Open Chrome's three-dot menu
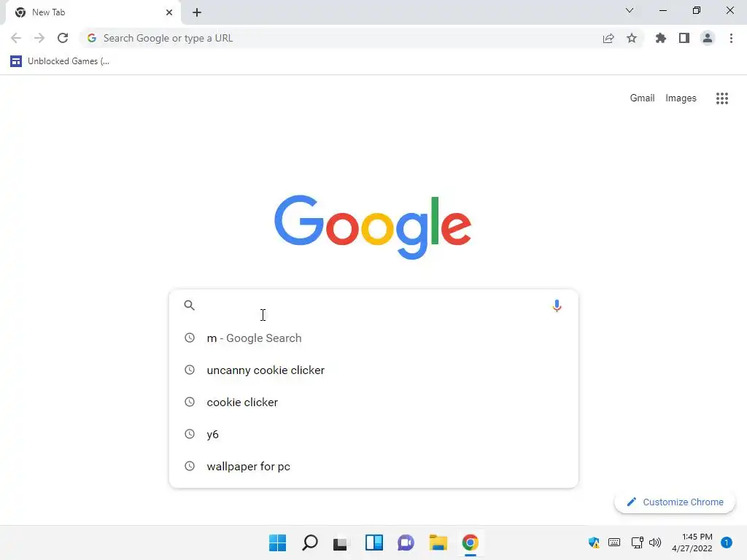 tap(731, 38)
